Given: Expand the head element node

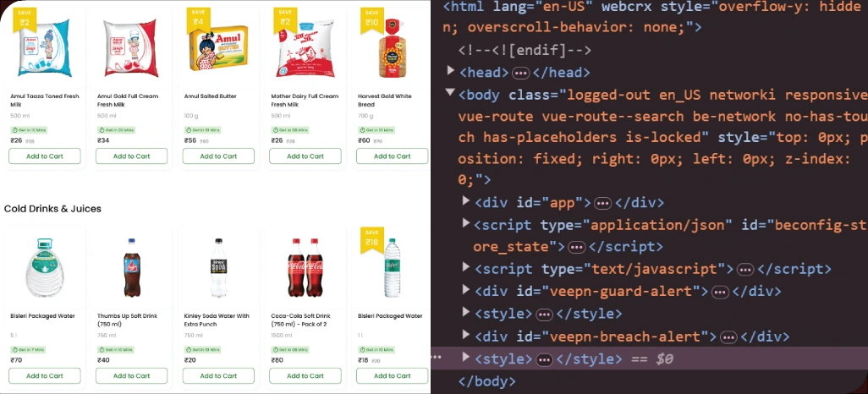Looking at the screenshot, I should 452,72.
